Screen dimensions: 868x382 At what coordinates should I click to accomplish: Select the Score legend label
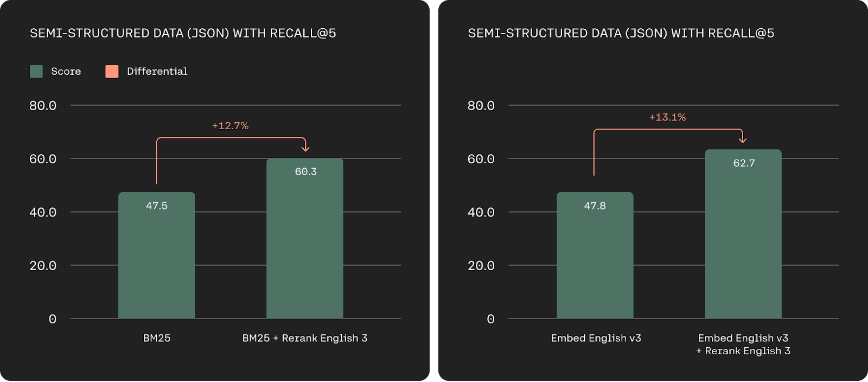click(x=66, y=72)
